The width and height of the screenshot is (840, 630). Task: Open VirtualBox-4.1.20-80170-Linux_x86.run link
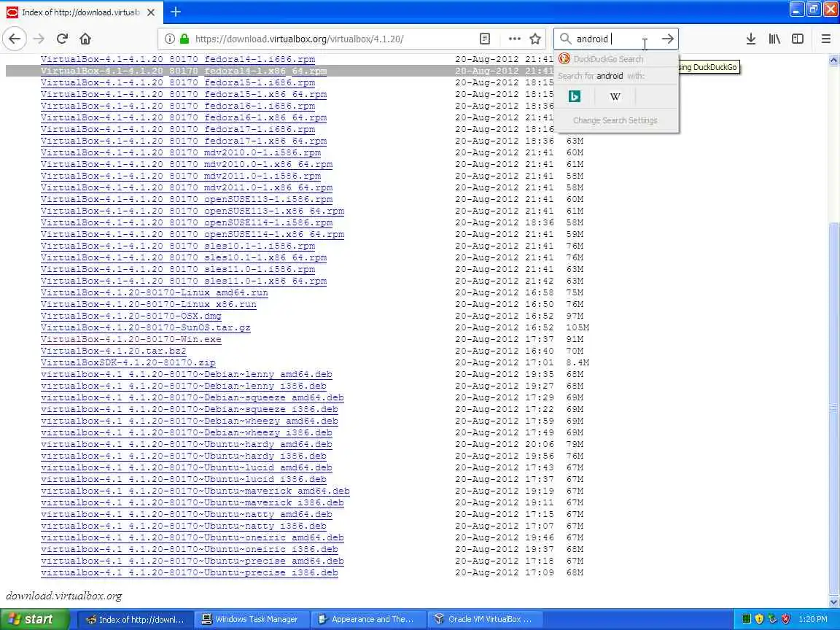click(149, 304)
